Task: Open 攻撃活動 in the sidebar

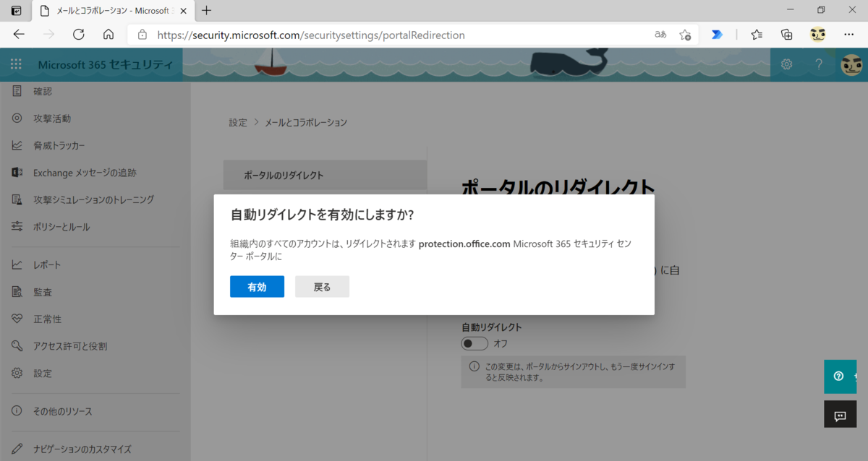Action: point(52,118)
